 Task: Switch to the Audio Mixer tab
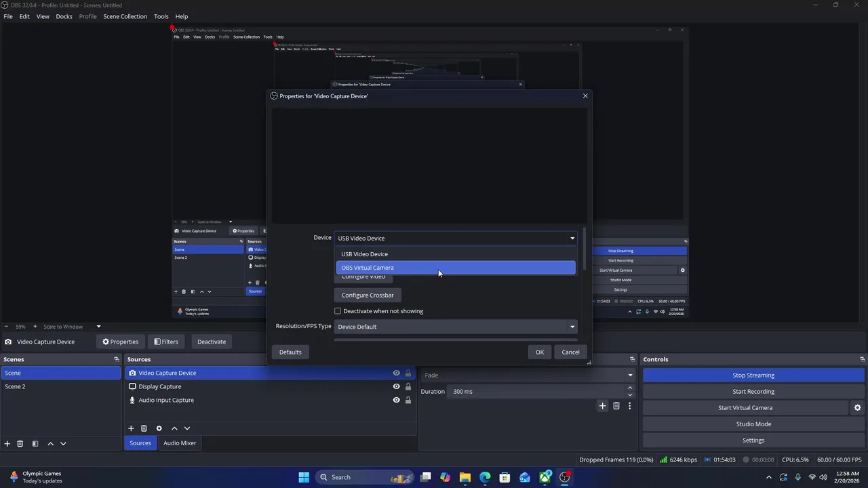(x=180, y=443)
